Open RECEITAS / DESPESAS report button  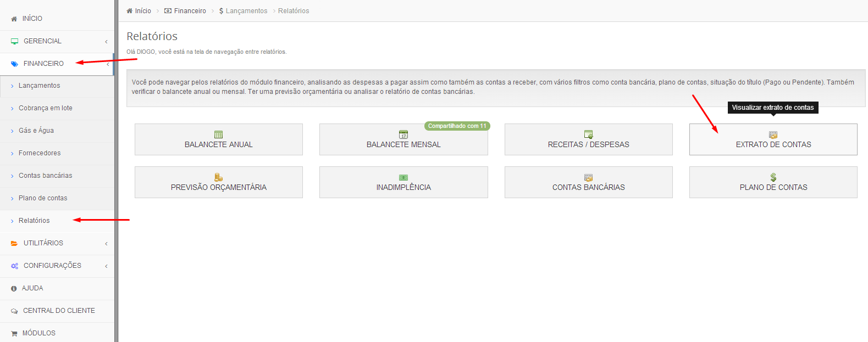[589, 139]
